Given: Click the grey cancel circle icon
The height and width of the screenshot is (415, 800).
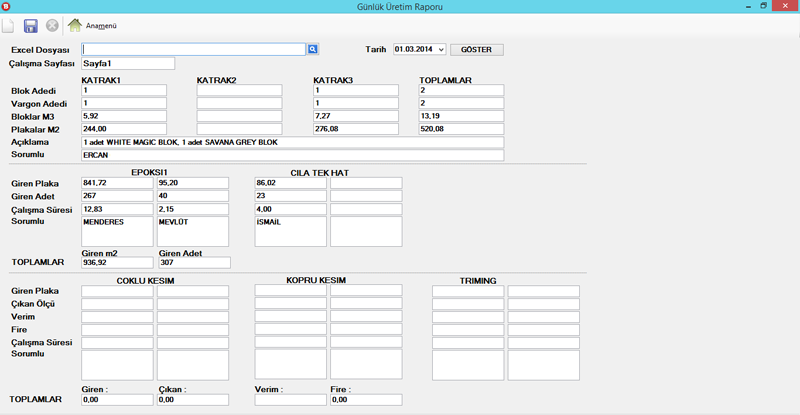Looking at the screenshot, I should tap(52, 25).
